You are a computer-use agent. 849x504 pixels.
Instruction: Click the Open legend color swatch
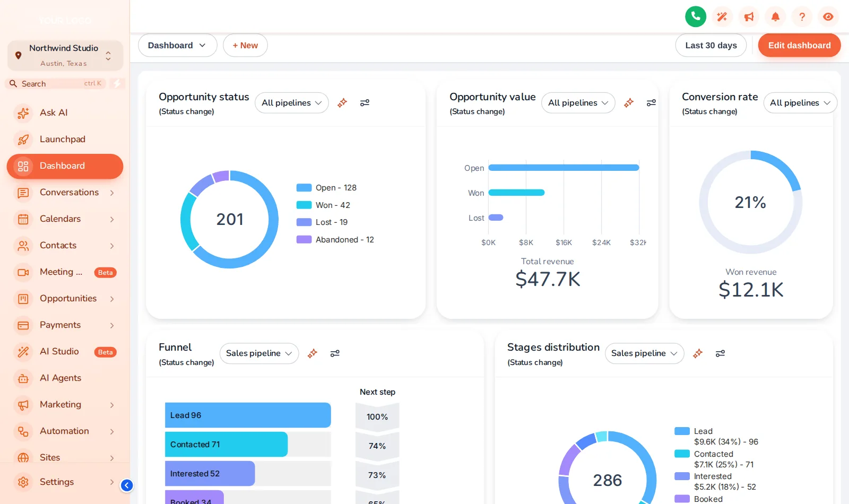tap(304, 188)
